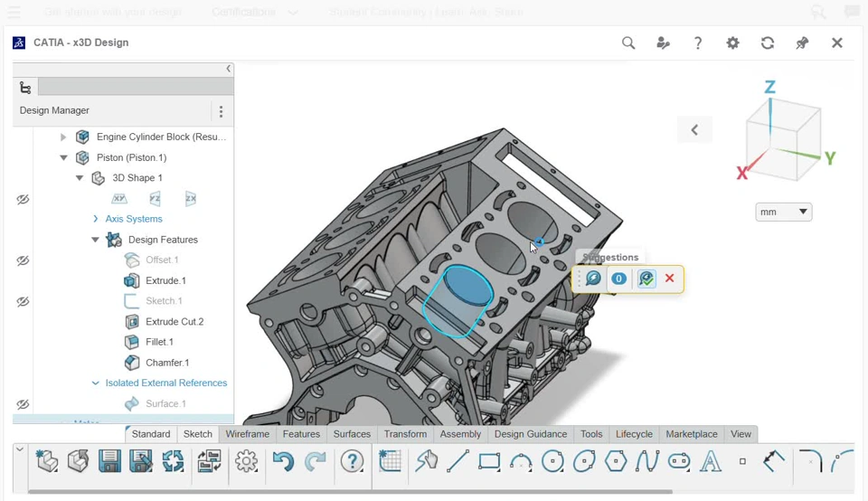Click the 3D view orientation cube
The image size is (868, 501).
tap(783, 141)
